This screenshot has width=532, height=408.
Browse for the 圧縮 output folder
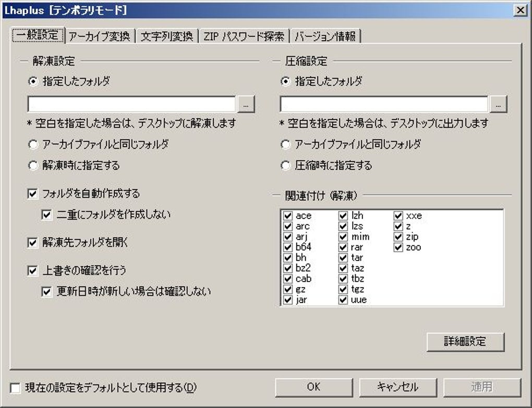pyautogui.click(x=499, y=104)
